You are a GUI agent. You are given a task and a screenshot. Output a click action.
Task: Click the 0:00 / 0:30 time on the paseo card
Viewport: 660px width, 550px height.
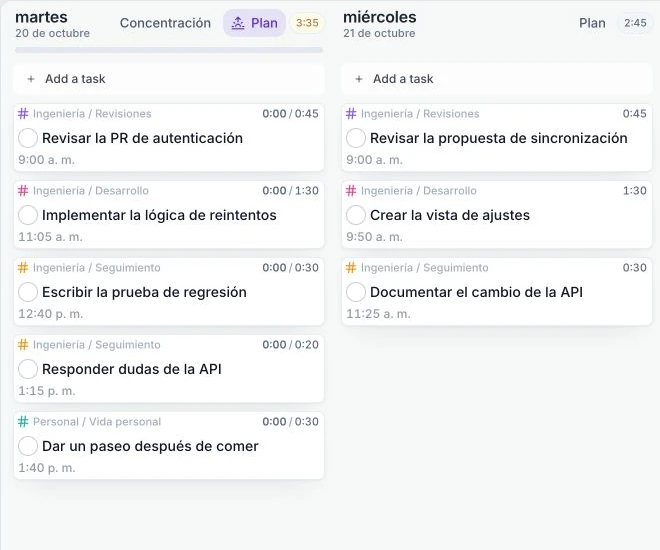(x=290, y=422)
